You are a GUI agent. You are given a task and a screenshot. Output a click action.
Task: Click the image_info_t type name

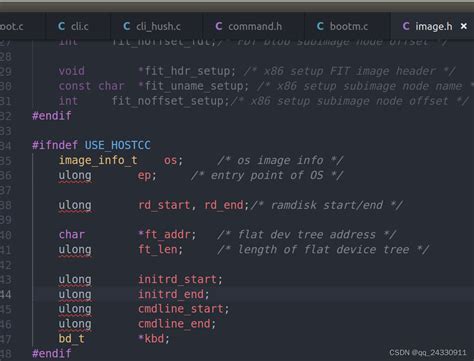(x=98, y=160)
